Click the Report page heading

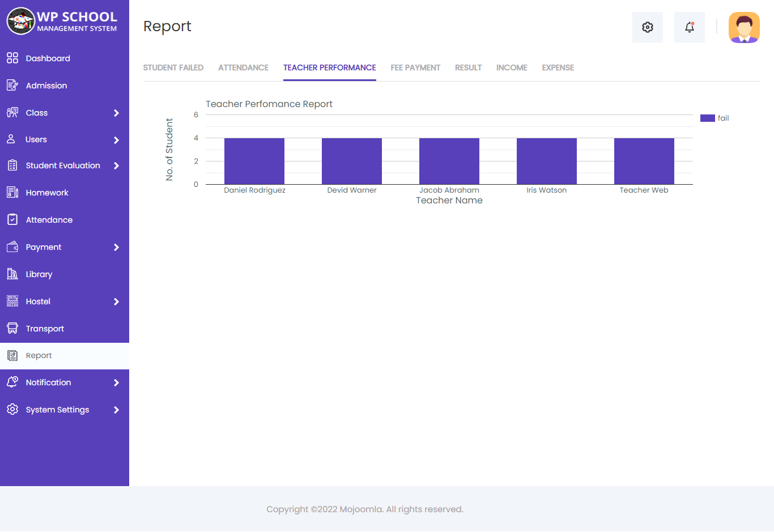[167, 26]
